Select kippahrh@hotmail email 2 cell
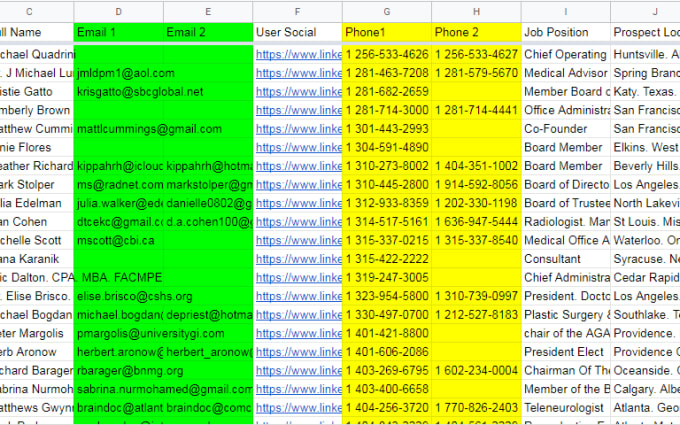 [208, 166]
